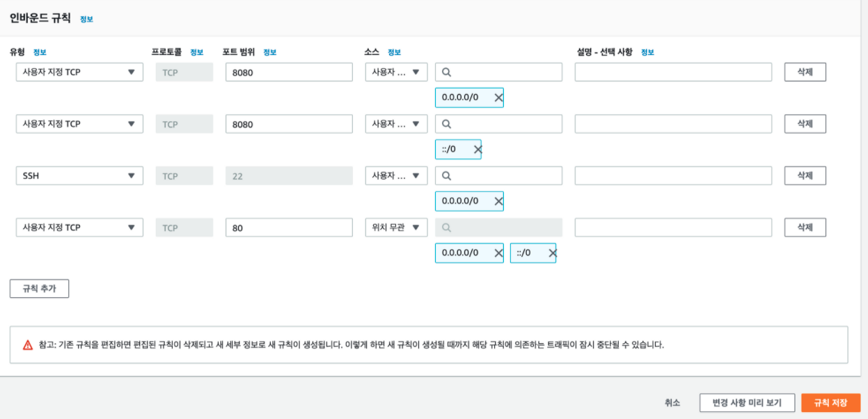Click the 규칙 추가 button
This screenshot has height=419, width=868.
[39, 288]
